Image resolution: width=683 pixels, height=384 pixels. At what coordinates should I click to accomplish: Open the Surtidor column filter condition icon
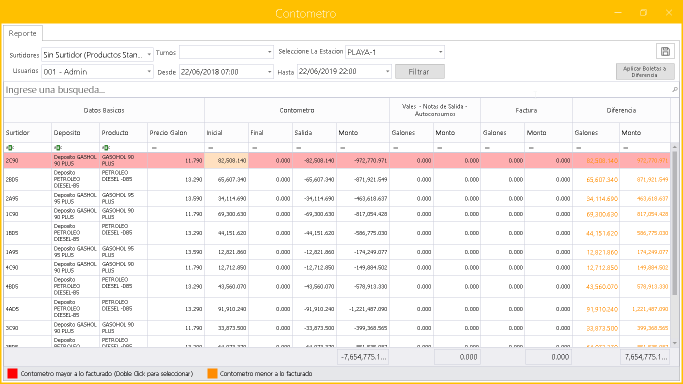10,148
